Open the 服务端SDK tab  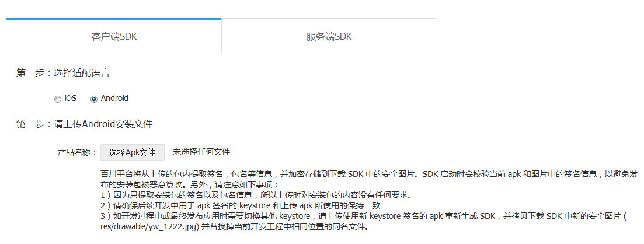[x=329, y=36]
